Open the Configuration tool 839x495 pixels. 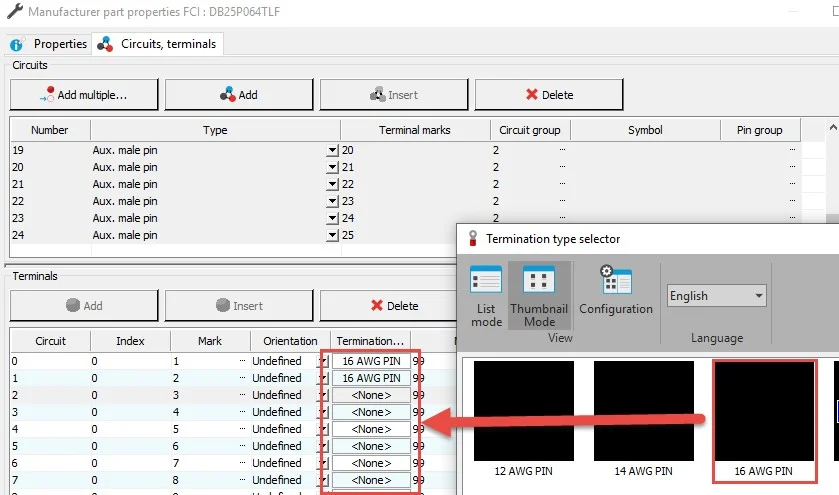coord(616,291)
